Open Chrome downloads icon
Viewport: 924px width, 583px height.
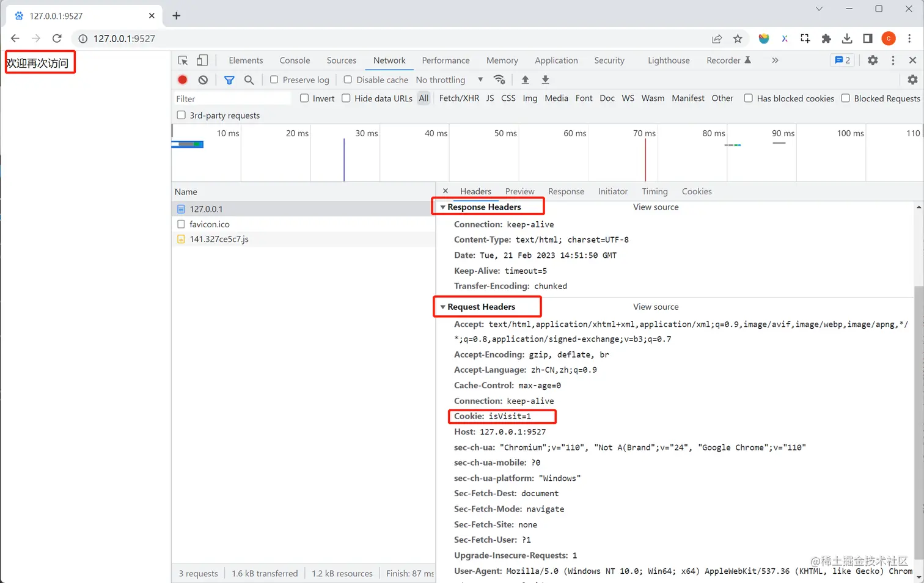coord(847,39)
